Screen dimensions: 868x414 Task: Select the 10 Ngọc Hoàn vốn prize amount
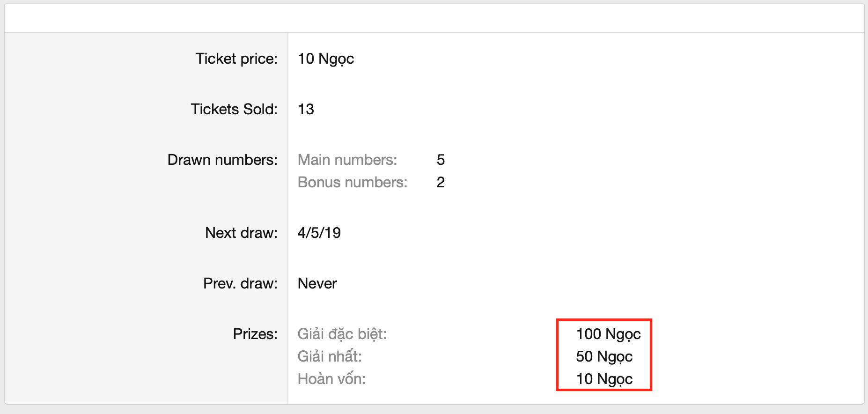point(604,379)
